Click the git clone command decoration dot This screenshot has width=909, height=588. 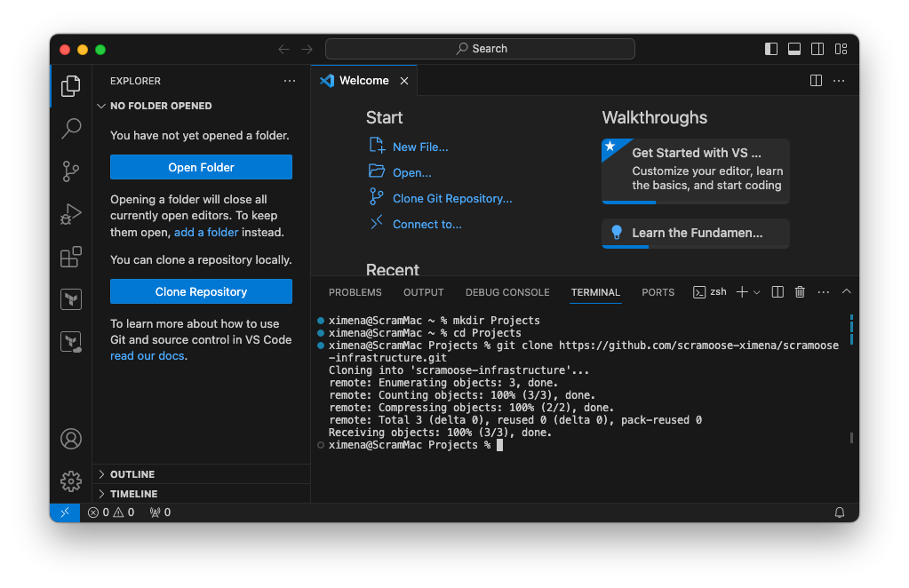tap(321, 346)
